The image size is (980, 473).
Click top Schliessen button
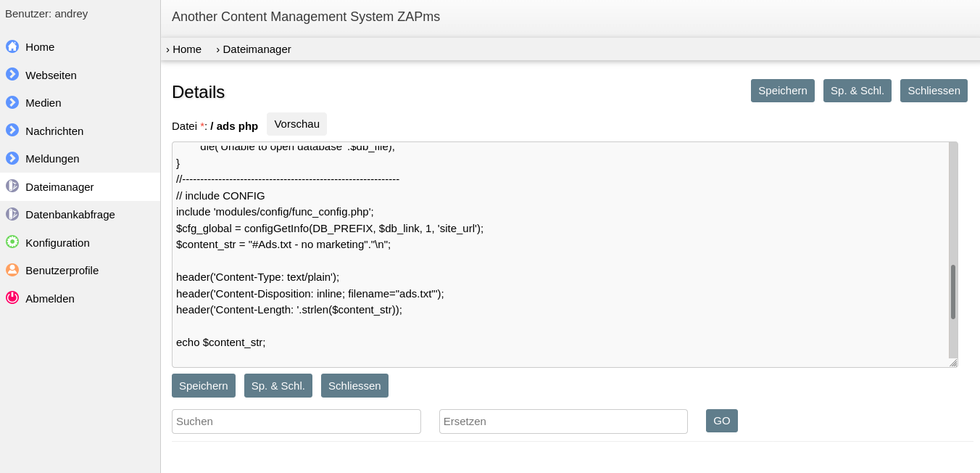[x=934, y=91]
